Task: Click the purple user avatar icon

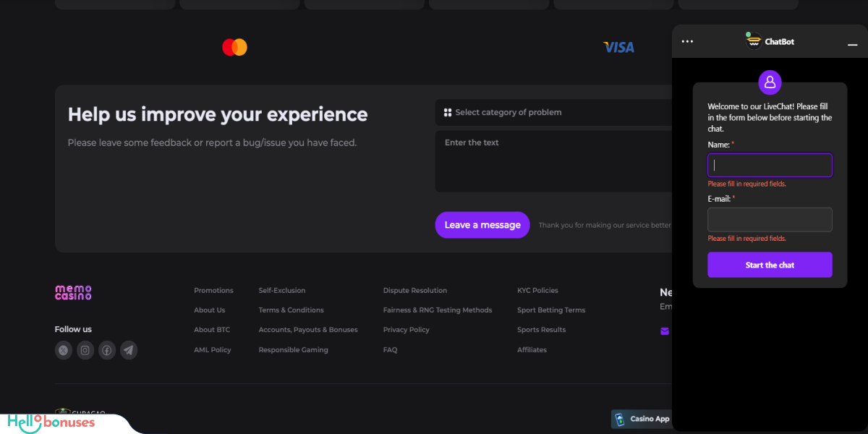Action: coord(770,82)
